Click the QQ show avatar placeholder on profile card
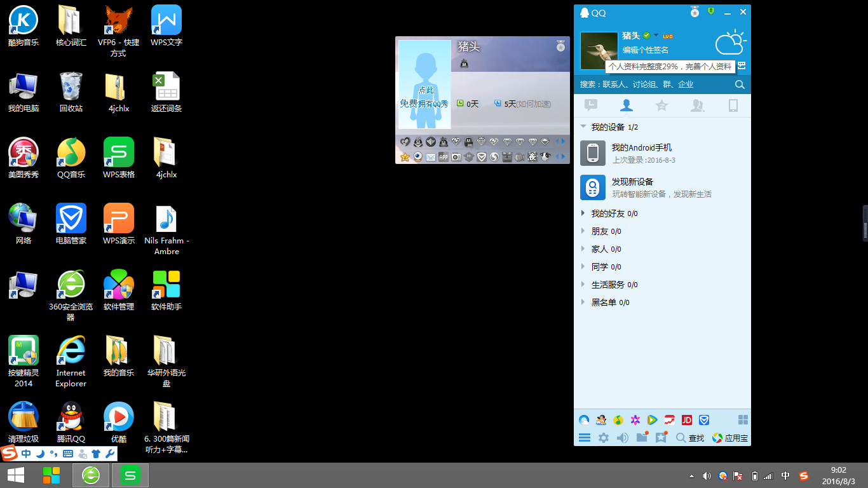 pyautogui.click(x=424, y=85)
